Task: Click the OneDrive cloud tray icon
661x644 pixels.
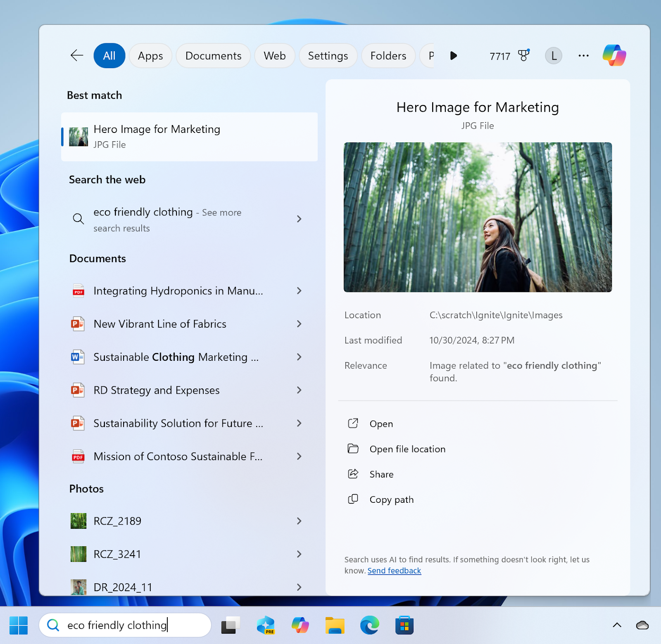Action: coord(642,625)
